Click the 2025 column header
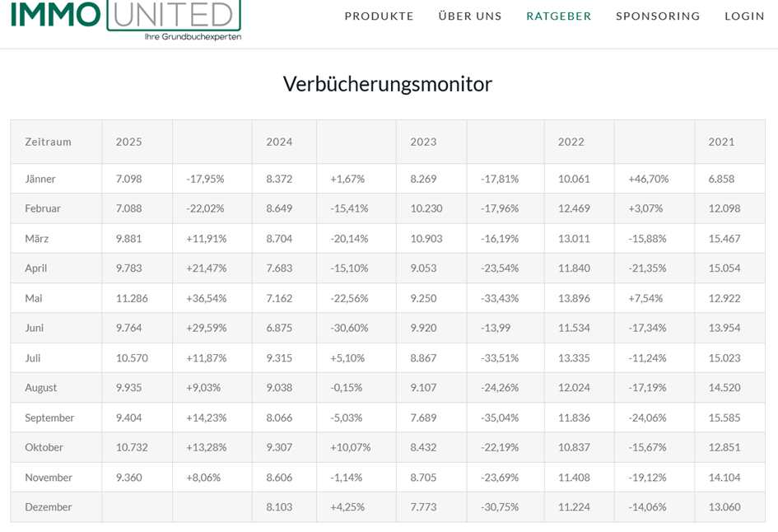778x532 pixels. pyautogui.click(x=129, y=142)
